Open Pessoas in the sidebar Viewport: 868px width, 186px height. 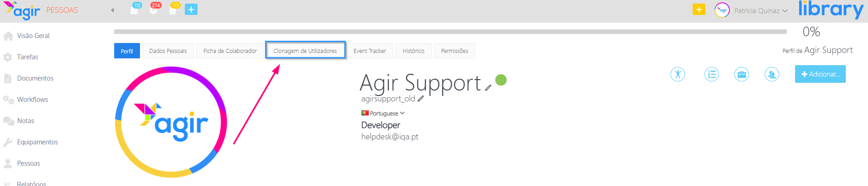pos(29,163)
